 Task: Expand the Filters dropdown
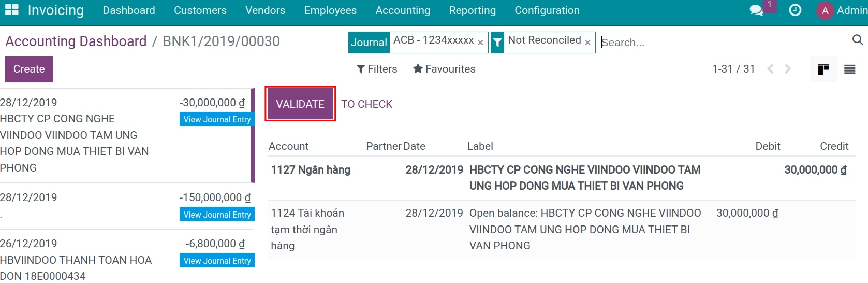click(377, 69)
